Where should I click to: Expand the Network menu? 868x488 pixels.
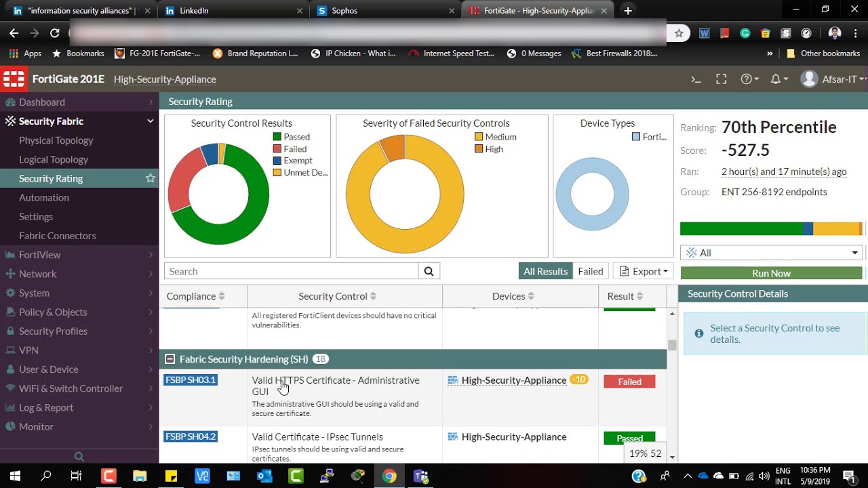79,274
